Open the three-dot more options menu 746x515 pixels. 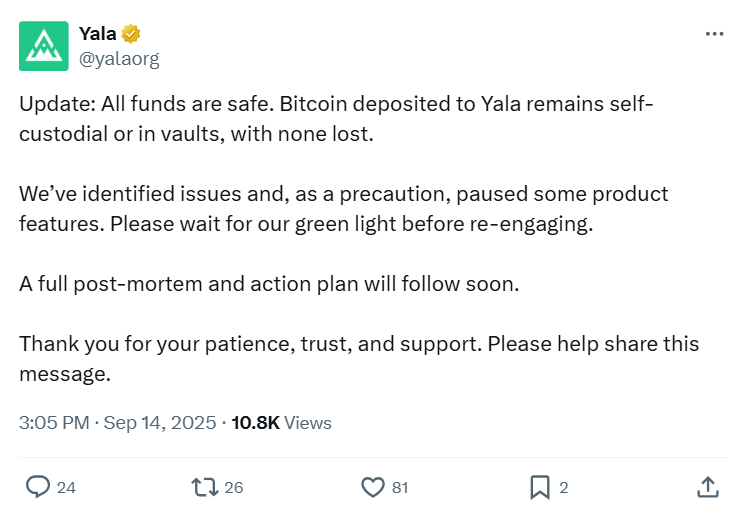[x=714, y=33]
